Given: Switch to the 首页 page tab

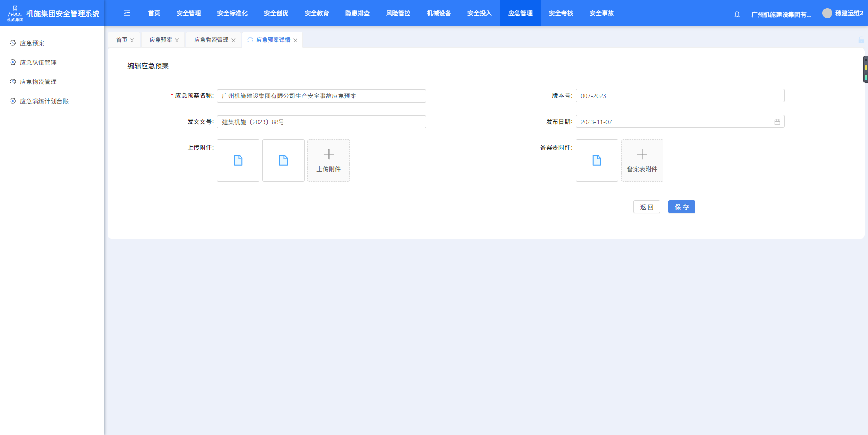Looking at the screenshot, I should tap(122, 40).
